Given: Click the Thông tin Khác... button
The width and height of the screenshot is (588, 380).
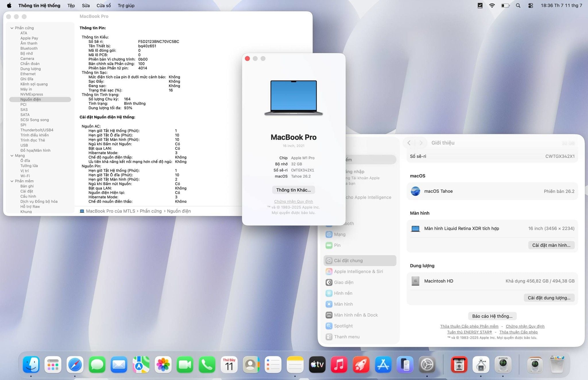Looking at the screenshot, I should click(x=293, y=190).
